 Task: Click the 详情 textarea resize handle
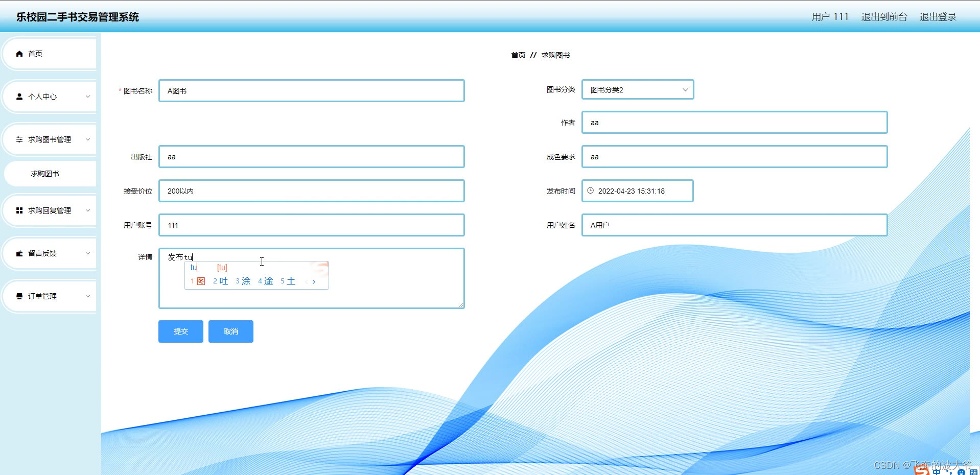point(461,305)
